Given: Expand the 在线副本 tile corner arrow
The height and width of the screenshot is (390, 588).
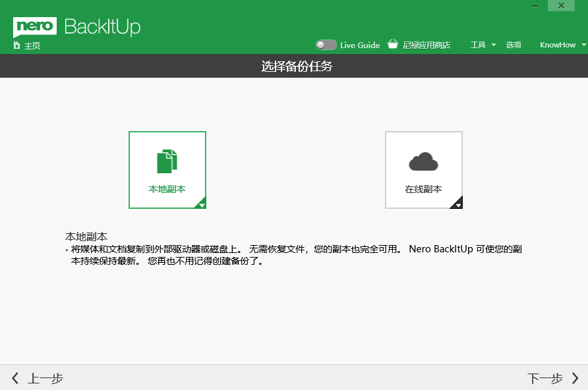Looking at the screenshot, I should pos(457,203).
